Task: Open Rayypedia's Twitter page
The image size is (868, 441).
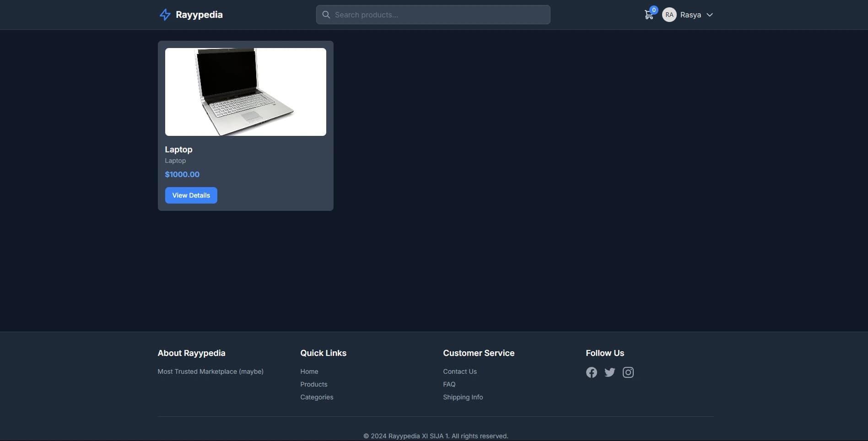Action: click(x=609, y=372)
